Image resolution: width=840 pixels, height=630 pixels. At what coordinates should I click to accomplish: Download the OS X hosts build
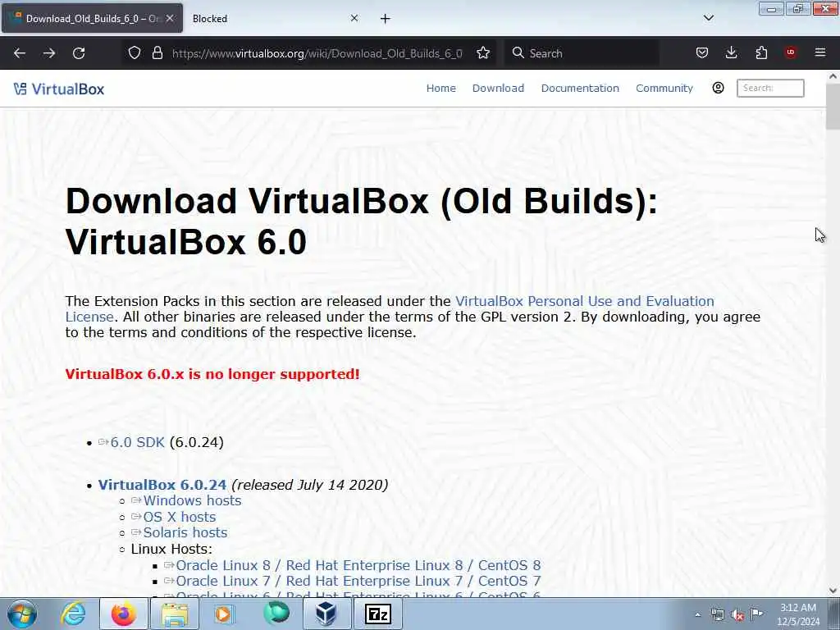(x=179, y=517)
